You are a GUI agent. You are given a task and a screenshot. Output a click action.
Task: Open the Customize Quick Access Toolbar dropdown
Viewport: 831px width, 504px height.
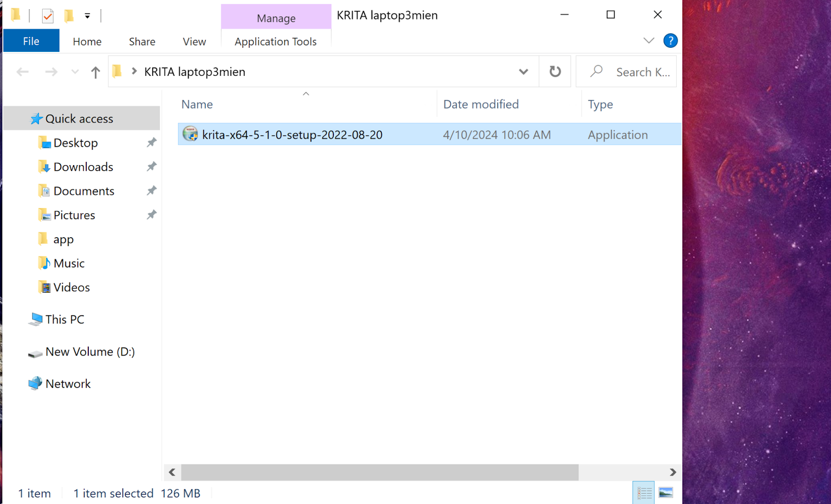(87, 16)
